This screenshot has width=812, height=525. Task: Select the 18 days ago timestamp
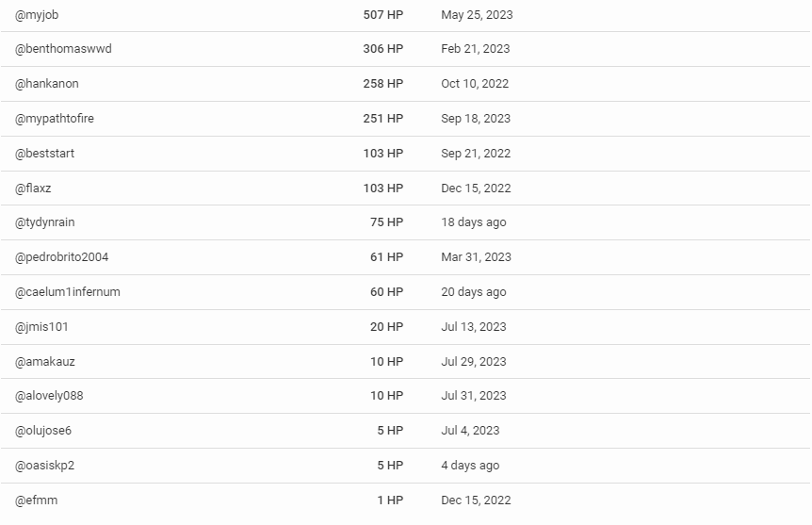[x=474, y=222]
